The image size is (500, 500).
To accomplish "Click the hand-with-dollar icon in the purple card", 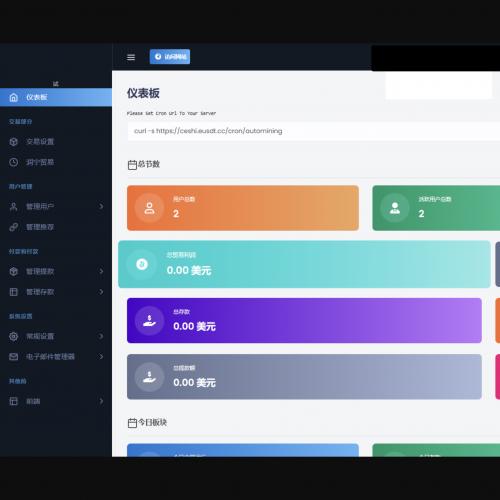I will pos(149,321).
